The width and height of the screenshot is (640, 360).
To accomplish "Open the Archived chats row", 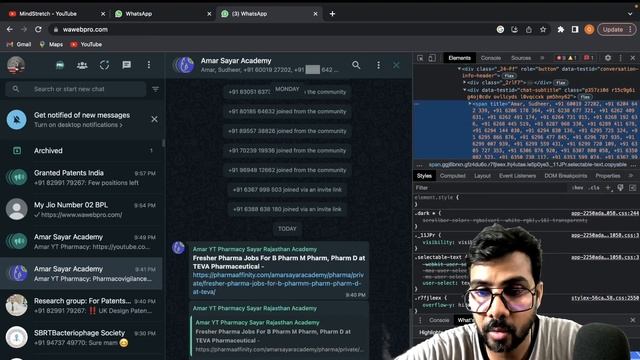I will pos(82,151).
